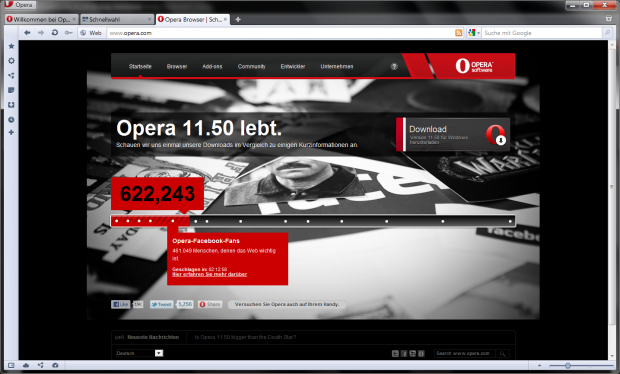Open Versuchen Sie Opera auf Ihrem Handy link
Image resolution: width=620 pixels, height=374 pixels.
tap(287, 304)
